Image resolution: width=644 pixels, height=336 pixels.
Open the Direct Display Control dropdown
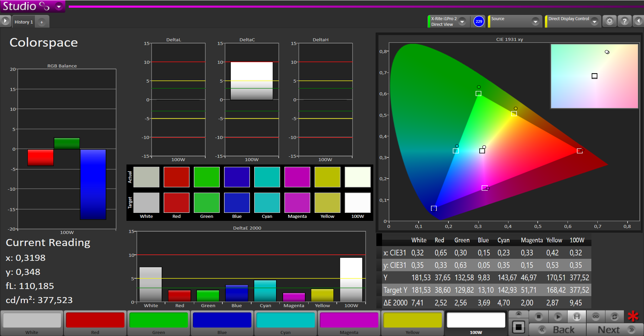pos(594,22)
